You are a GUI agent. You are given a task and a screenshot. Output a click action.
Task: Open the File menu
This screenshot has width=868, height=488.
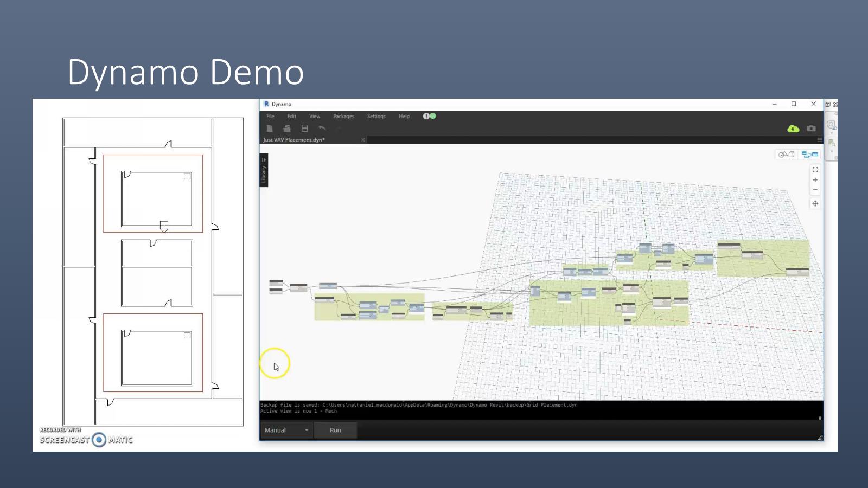coord(270,116)
